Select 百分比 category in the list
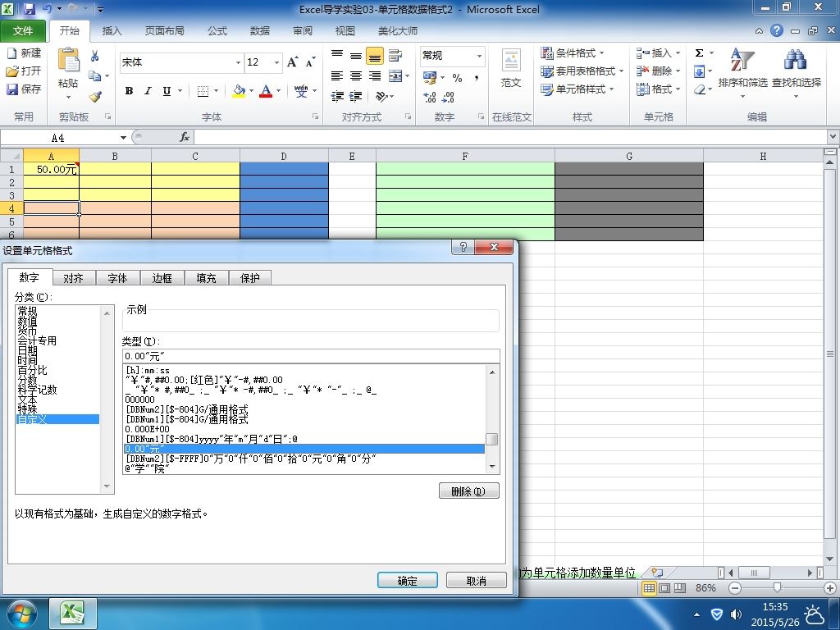The height and width of the screenshot is (630, 840). [32, 370]
